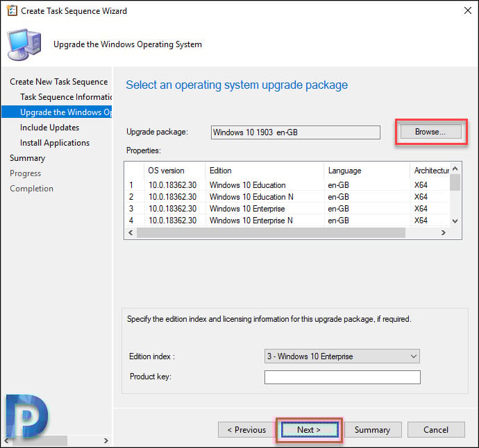Select Summary step in sidebar

tap(28, 158)
